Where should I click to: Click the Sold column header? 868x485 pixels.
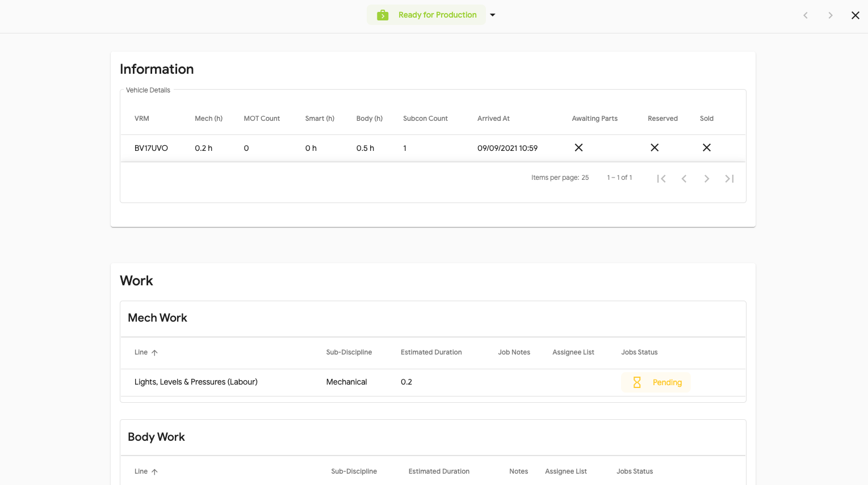[707, 119]
